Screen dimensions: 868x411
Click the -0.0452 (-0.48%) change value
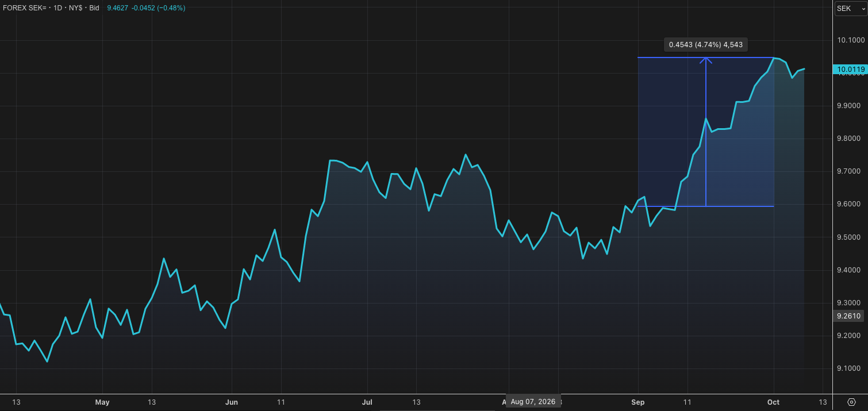(x=159, y=8)
